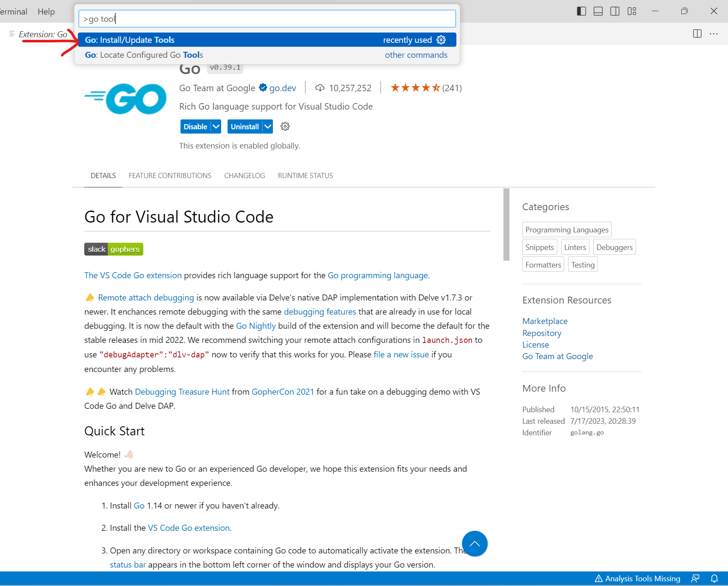Open GopherCon 2021 link
Image resolution: width=728 pixels, height=586 pixels.
[x=283, y=392]
